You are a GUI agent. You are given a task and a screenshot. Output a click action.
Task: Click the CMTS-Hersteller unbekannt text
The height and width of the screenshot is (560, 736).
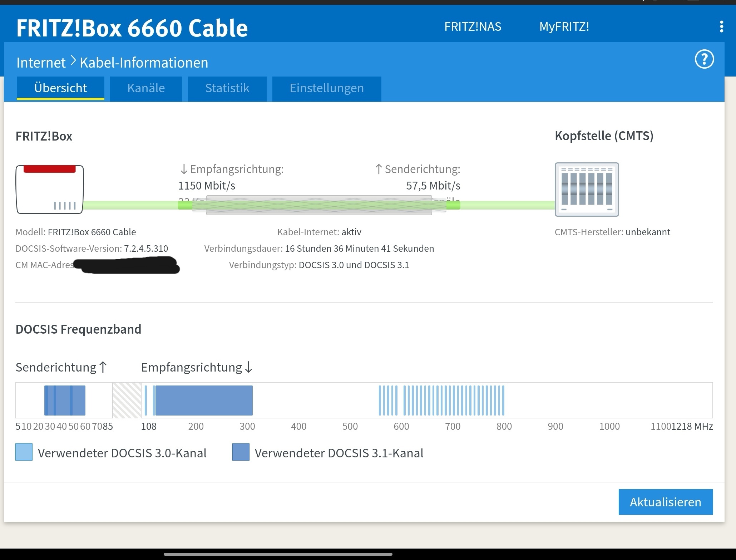pyautogui.click(x=612, y=232)
